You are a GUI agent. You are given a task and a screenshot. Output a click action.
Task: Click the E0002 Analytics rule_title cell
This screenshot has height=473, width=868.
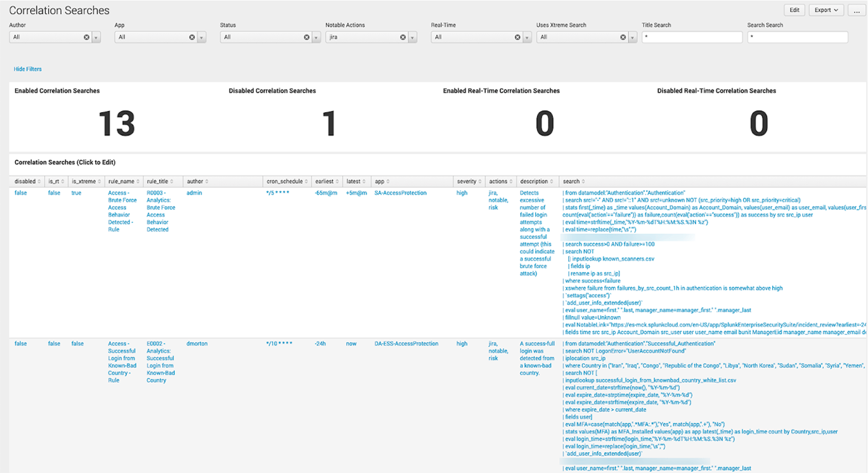(x=160, y=362)
